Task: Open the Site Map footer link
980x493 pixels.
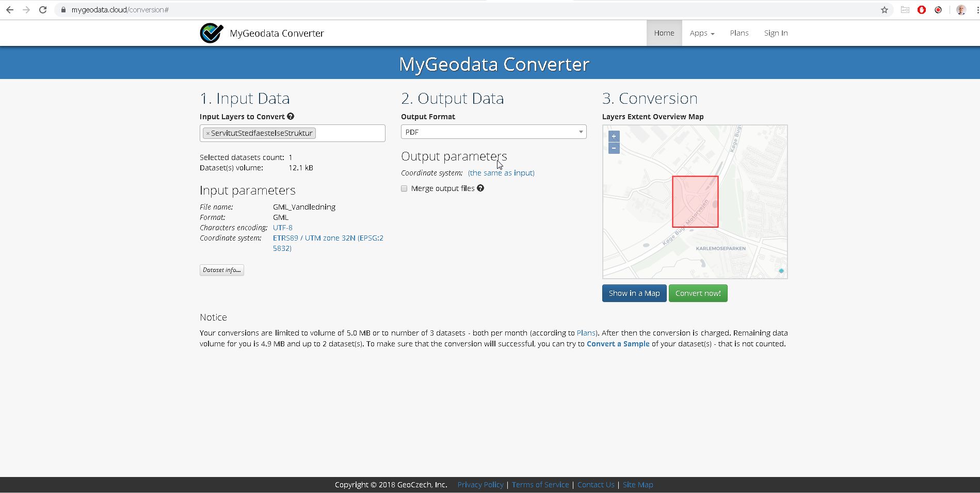Action: pyautogui.click(x=638, y=485)
